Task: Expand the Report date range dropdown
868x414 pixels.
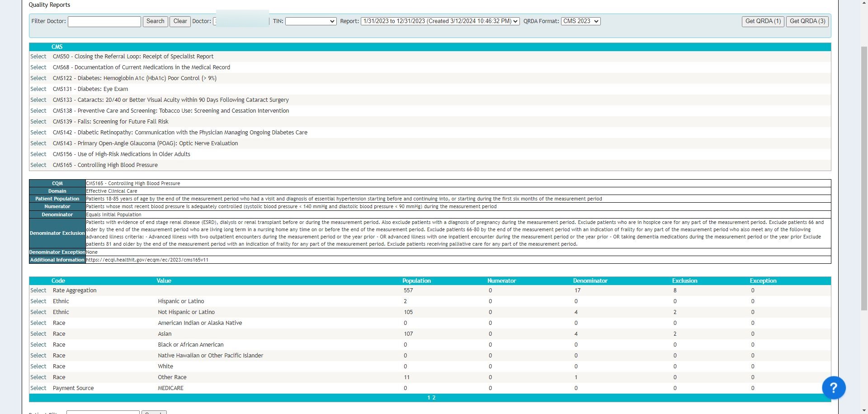Action: pos(440,21)
